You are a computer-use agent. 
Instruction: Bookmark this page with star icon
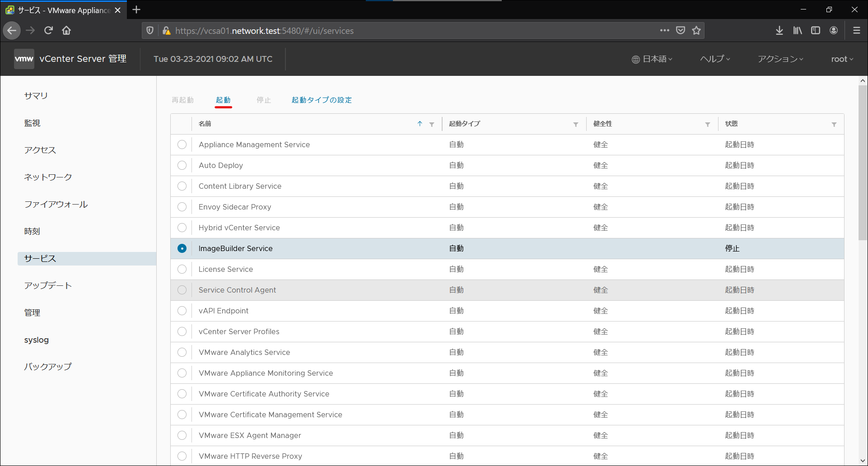pos(696,30)
